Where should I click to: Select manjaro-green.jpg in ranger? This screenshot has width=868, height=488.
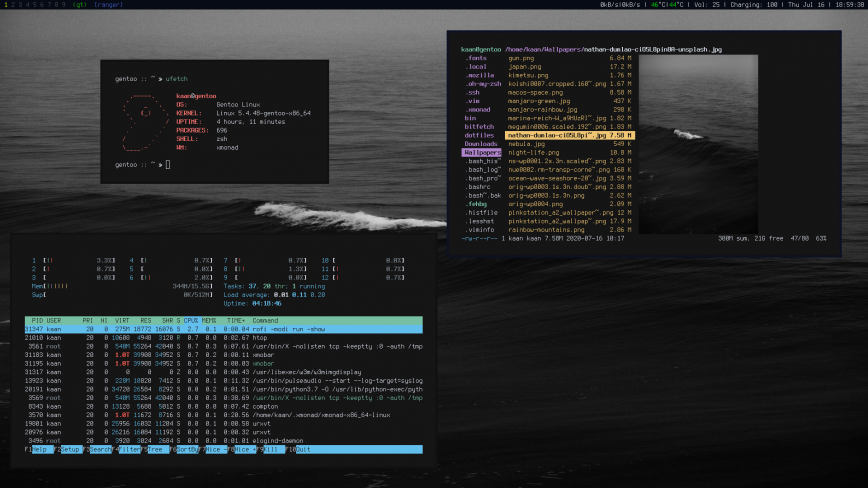tap(570, 101)
